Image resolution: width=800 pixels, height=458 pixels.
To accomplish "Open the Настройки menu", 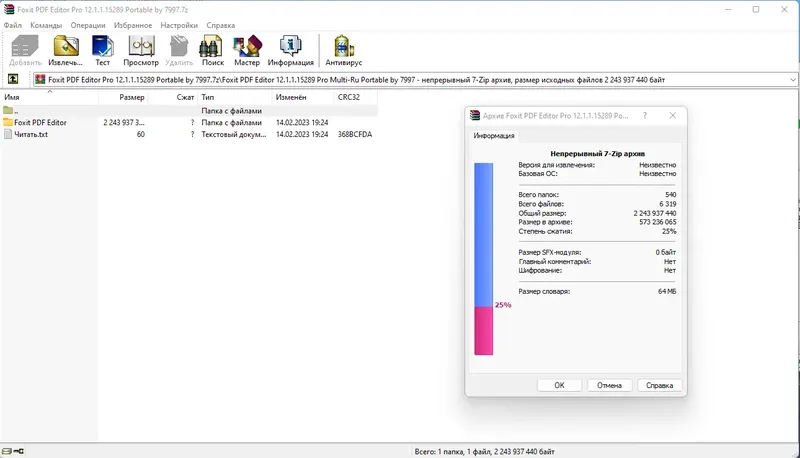I will [179, 25].
